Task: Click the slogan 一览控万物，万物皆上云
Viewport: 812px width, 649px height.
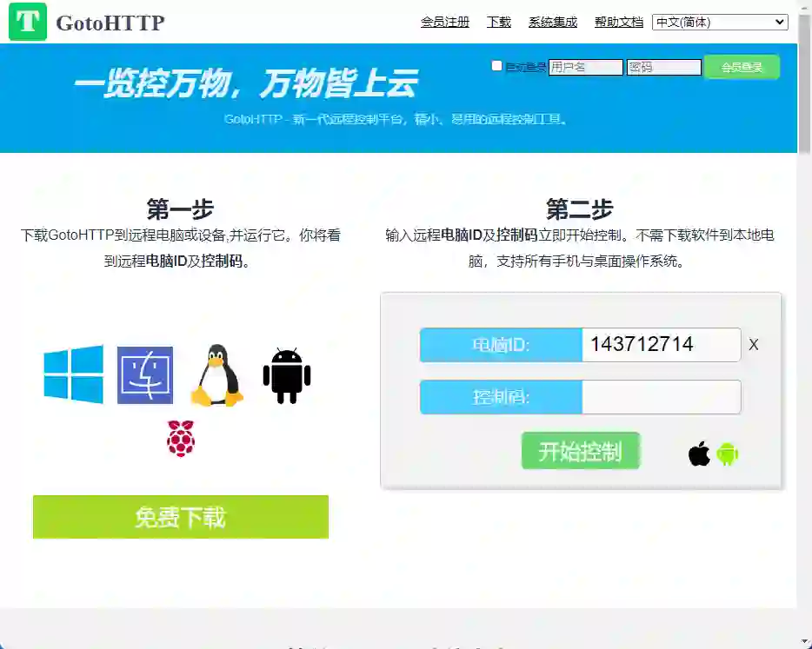Action: coord(245,83)
